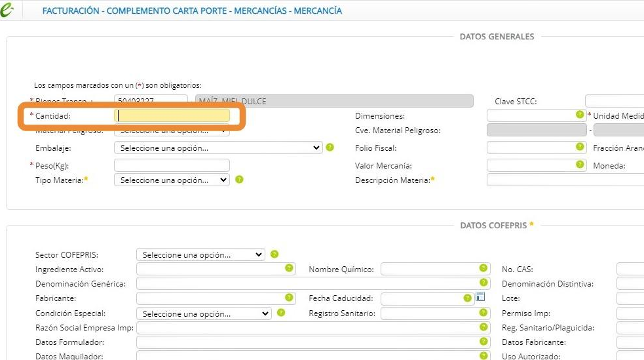The height and width of the screenshot is (360, 644).
Task: Click help icon beside Tipo Materia
Action: 239,180
